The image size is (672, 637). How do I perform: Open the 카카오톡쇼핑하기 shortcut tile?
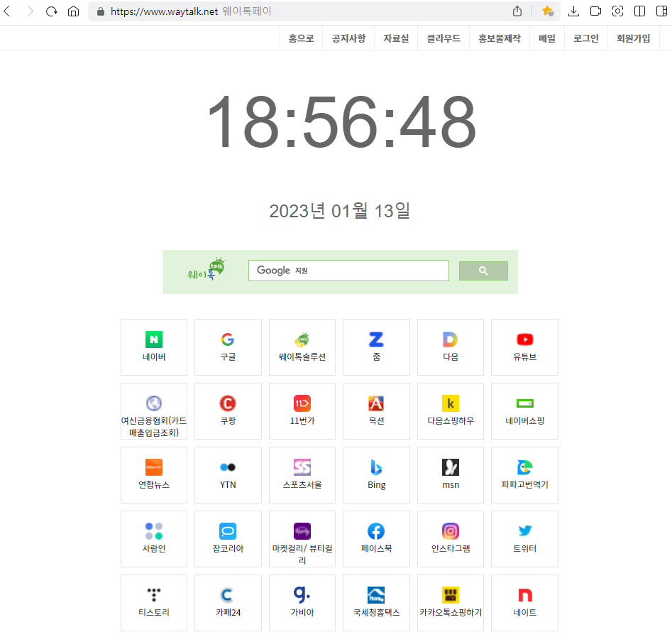tap(451, 603)
